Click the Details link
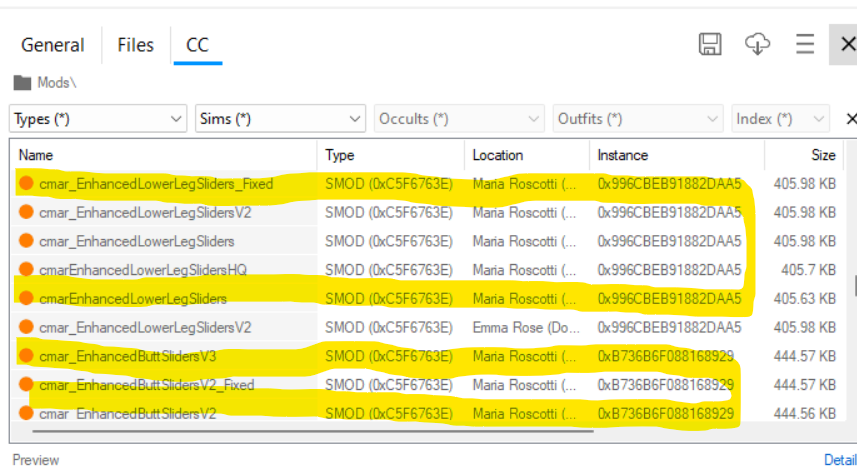This screenshot has height=472, width=857. [x=841, y=460]
